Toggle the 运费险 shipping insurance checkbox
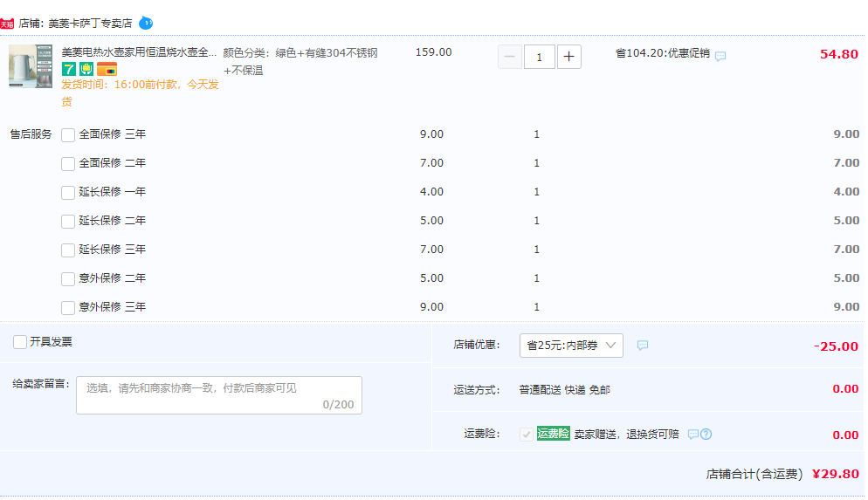This screenshot has height=500, width=868. pyautogui.click(x=527, y=435)
